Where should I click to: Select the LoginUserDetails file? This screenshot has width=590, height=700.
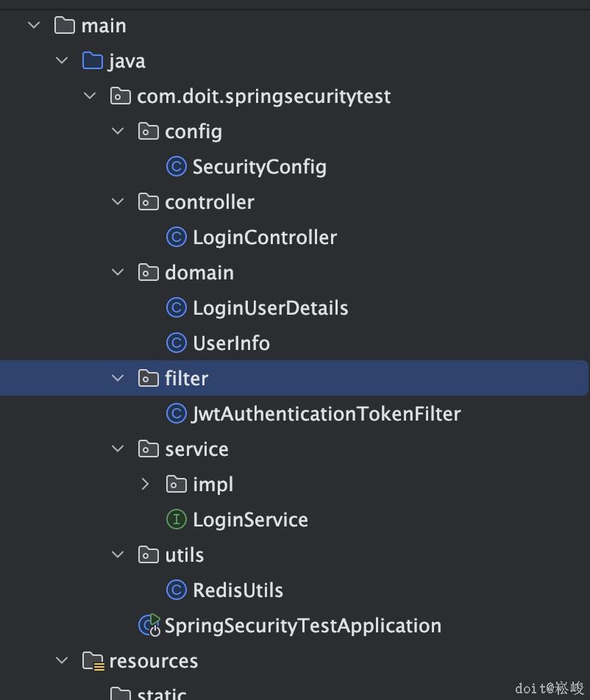[270, 308]
